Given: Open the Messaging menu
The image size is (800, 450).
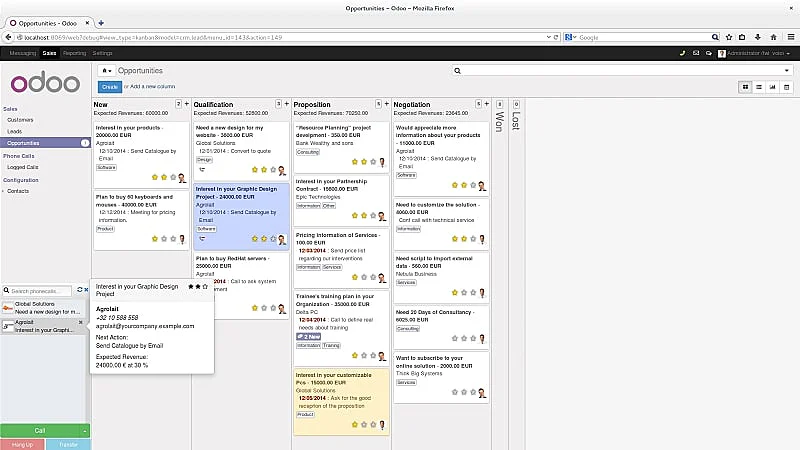Looking at the screenshot, I should tap(23, 53).
